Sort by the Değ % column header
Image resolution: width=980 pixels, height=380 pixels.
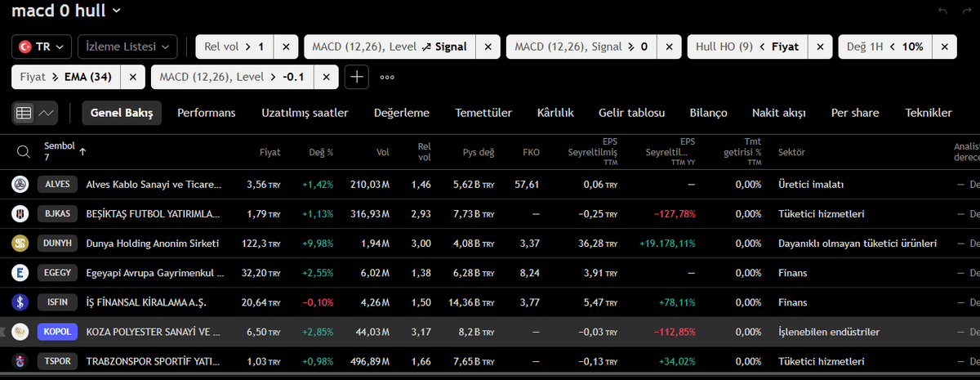pos(319,151)
